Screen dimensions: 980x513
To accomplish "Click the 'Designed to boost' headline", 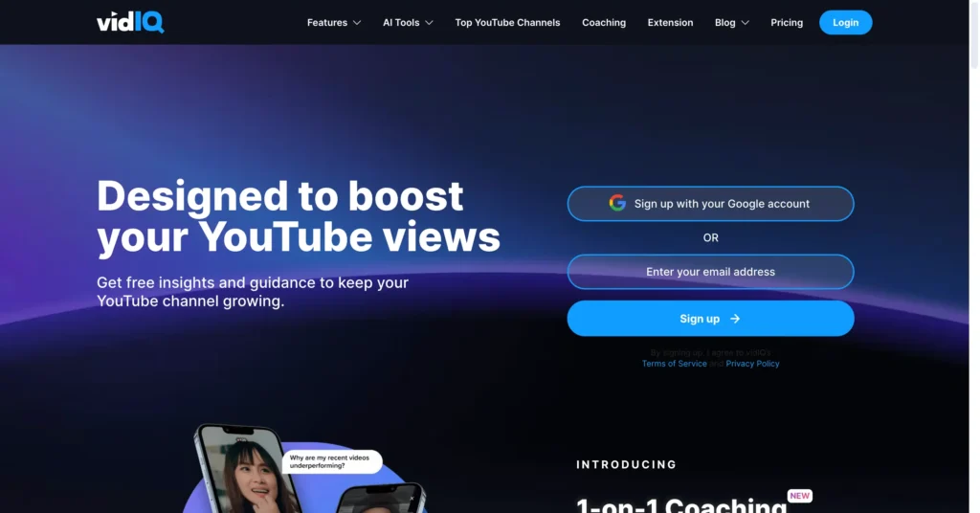I will coord(299,216).
